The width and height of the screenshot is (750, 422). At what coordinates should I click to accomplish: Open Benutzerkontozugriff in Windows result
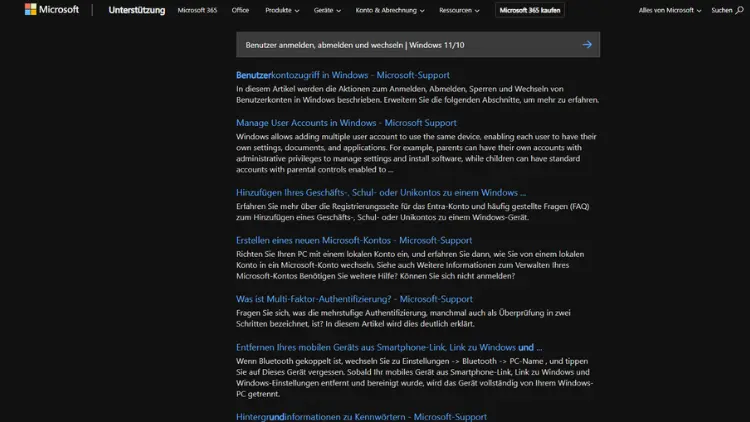[342, 75]
